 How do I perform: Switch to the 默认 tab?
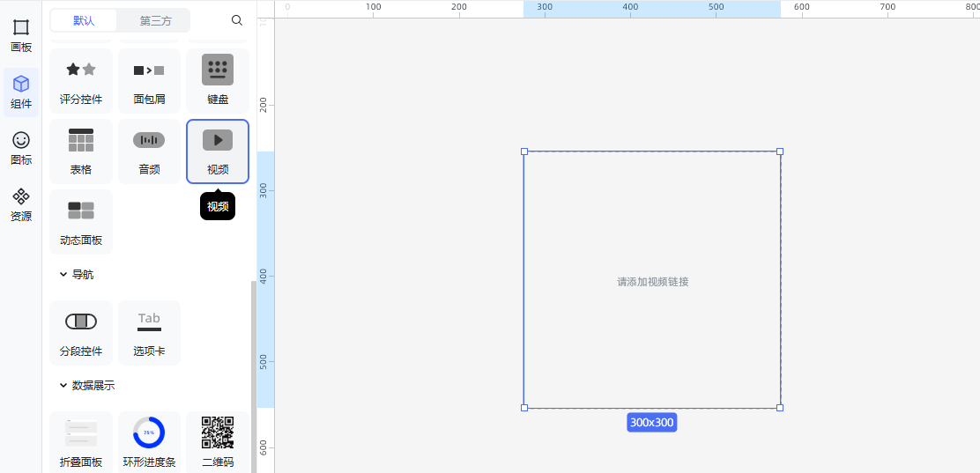pos(84,20)
